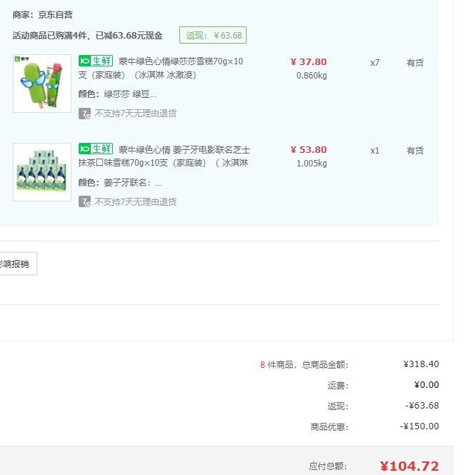Click 有货 status for 绿莎莎 item
476x475 pixels.
click(x=415, y=63)
